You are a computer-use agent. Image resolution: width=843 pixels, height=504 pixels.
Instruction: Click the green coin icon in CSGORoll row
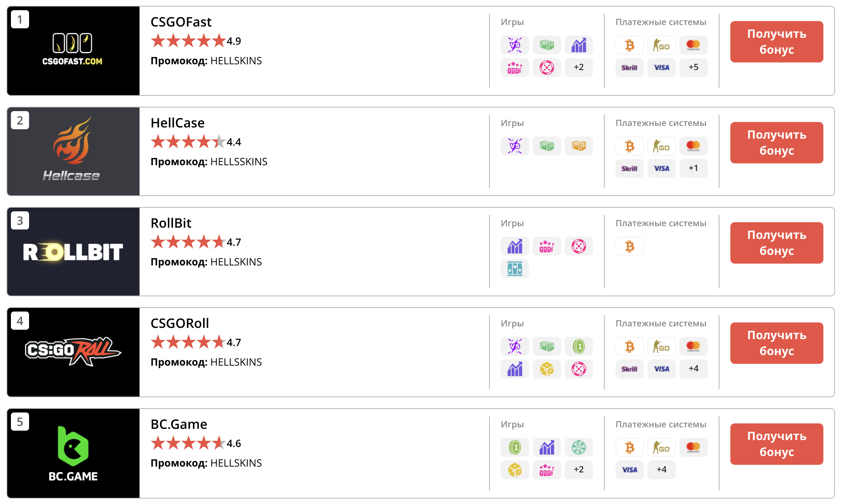tap(578, 346)
